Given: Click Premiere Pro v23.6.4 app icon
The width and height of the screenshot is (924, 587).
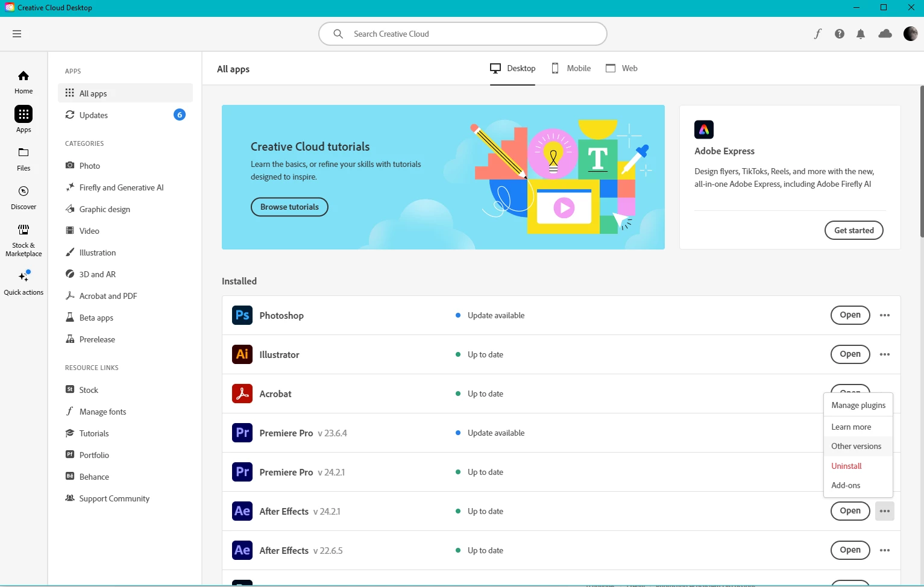Looking at the screenshot, I should point(242,433).
